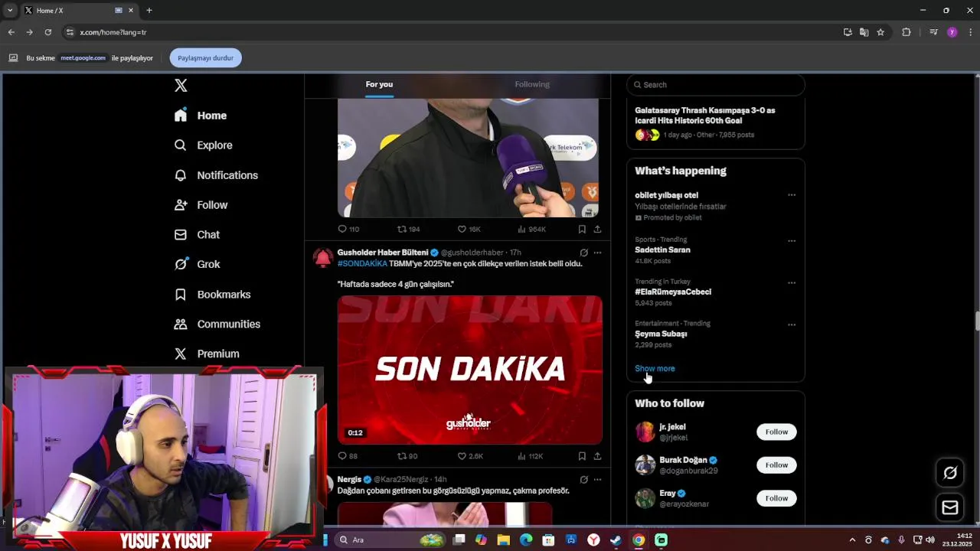Image resolution: width=980 pixels, height=551 pixels.
Task: Go back in browser history
Action: tap(11, 32)
